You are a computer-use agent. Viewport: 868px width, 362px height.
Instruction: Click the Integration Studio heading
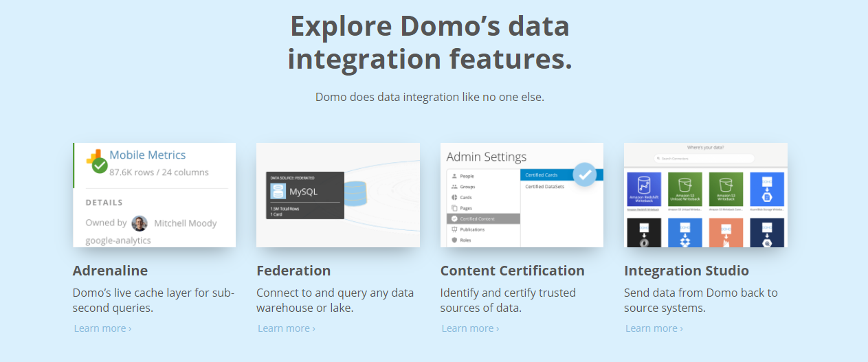click(687, 271)
